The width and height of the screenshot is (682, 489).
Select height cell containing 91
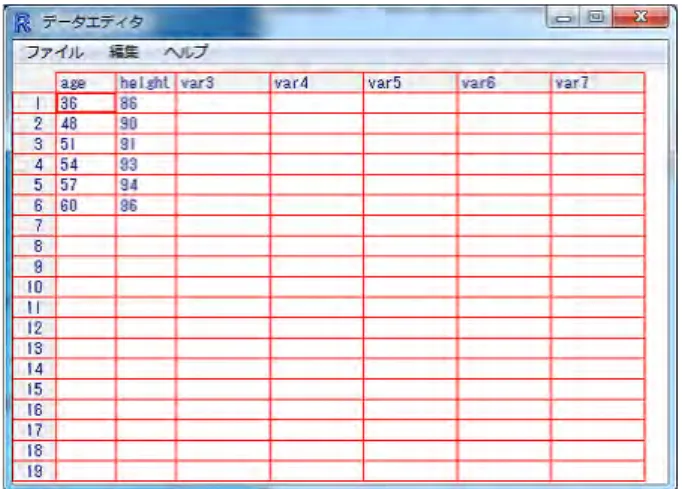point(146,144)
